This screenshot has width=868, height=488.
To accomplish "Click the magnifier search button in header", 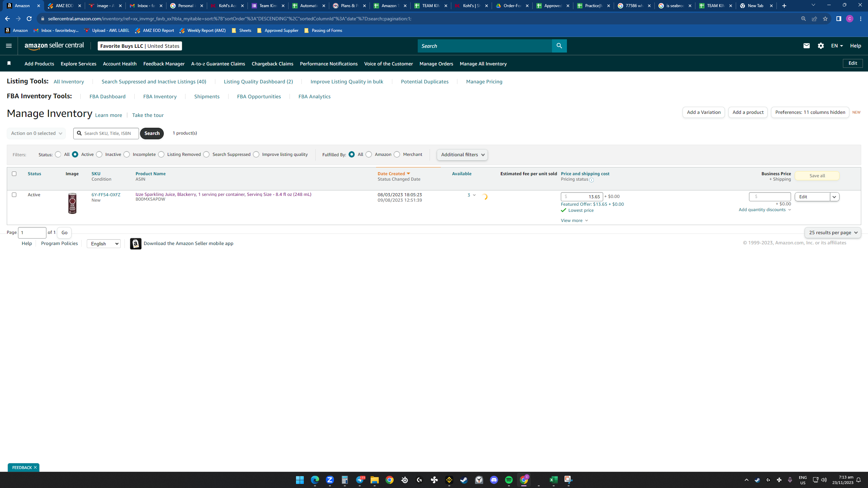I will pos(559,46).
